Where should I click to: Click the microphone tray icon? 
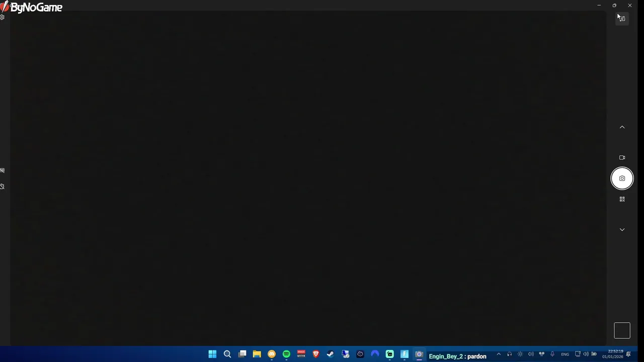(552, 354)
